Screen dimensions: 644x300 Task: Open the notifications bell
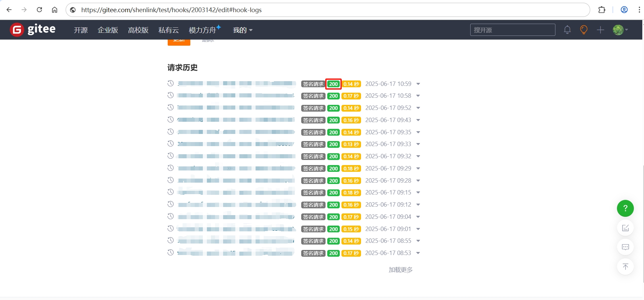coord(567,30)
